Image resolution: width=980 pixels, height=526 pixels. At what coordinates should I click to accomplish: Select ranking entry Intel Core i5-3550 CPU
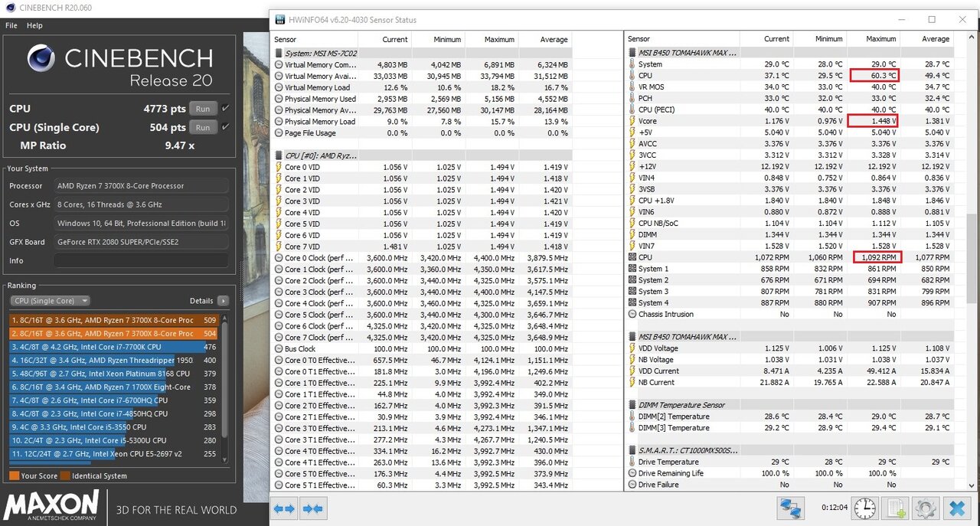tap(115, 427)
